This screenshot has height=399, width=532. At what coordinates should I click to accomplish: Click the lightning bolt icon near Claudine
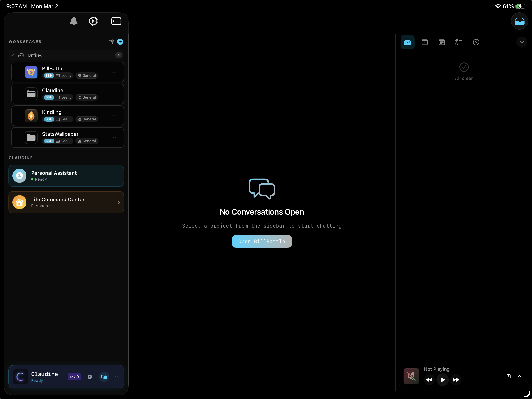90,377
